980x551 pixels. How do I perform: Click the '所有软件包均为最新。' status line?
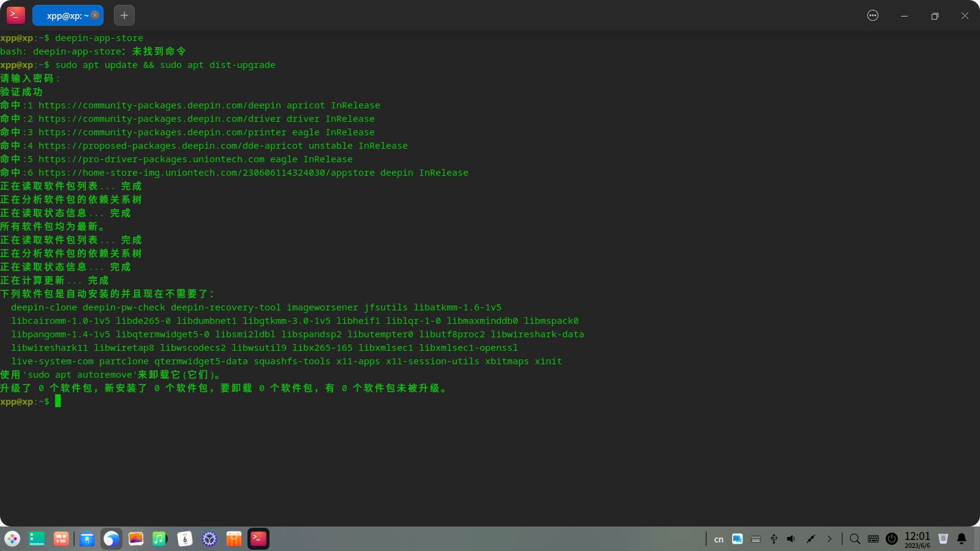pyautogui.click(x=53, y=227)
